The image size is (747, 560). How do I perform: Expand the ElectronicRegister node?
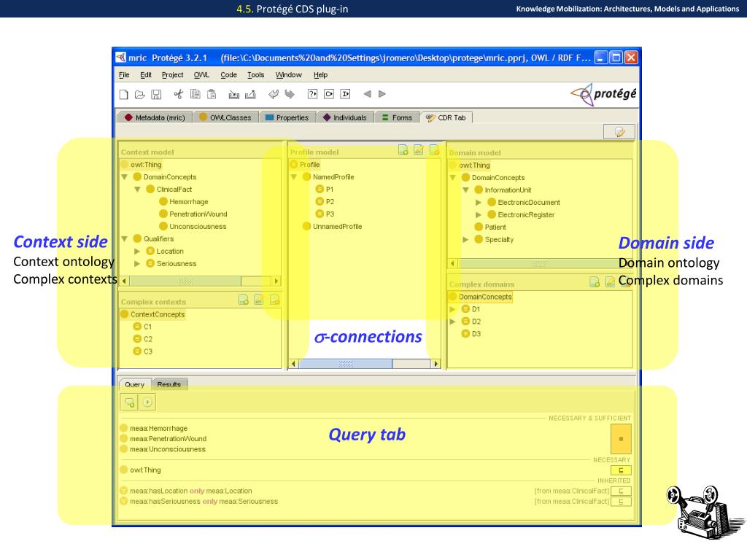(479, 215)
